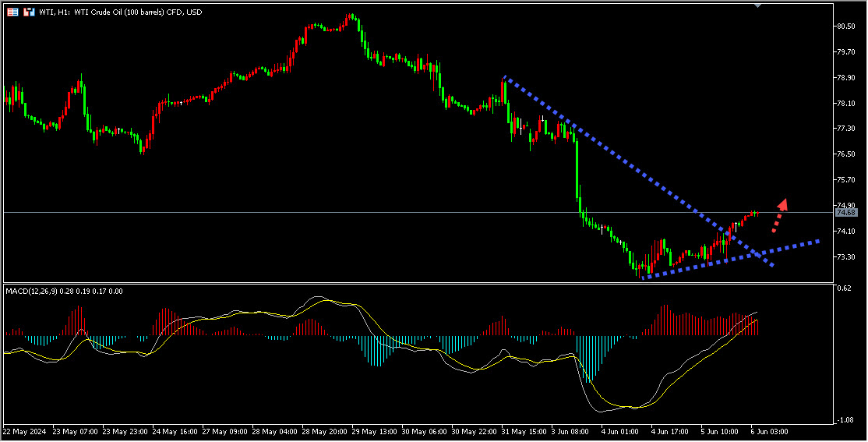Click the MACD scale value -1.08

coord(844,420)
